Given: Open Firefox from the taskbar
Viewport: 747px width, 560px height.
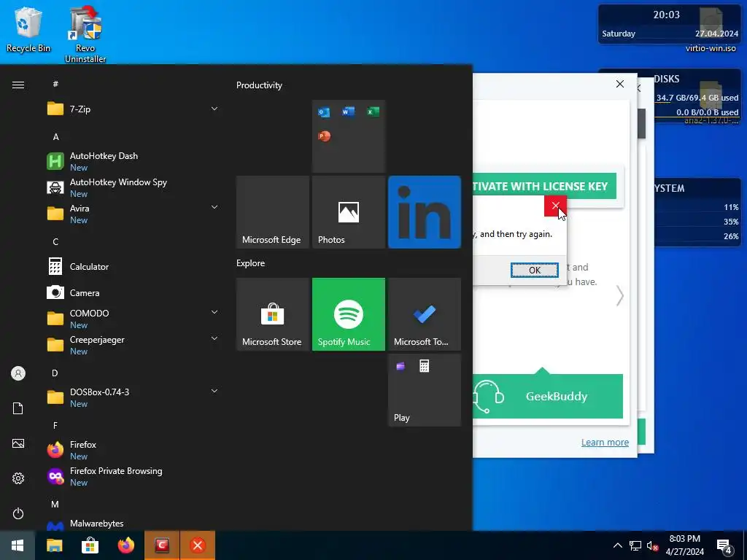Looking at the screenshot, I should click(125, 545).
